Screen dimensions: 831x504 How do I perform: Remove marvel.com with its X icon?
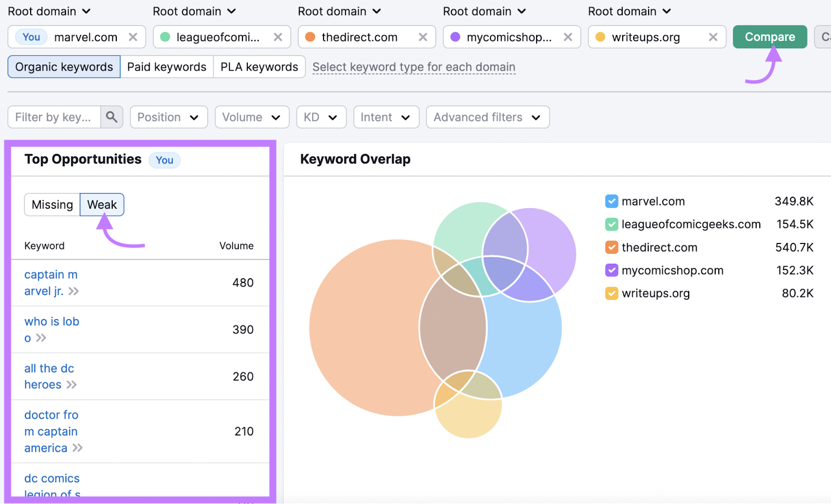pos(133,37)
